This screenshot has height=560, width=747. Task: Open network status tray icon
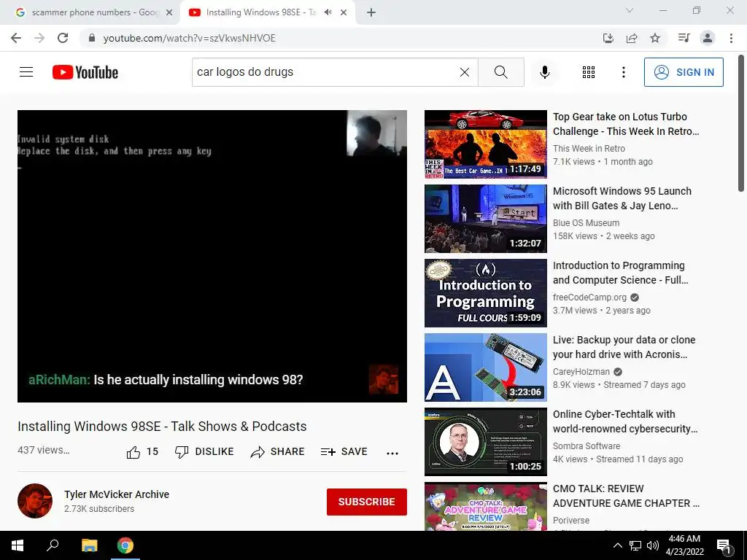[x=635, y=545]
